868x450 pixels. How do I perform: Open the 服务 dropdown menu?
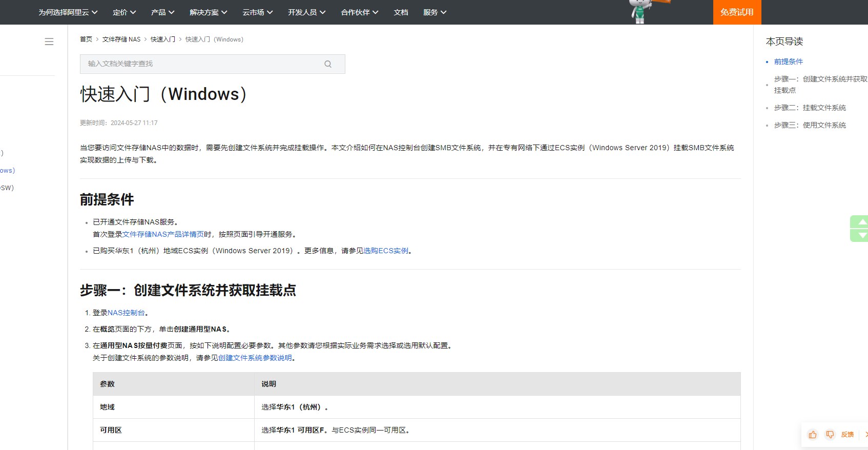435,12
